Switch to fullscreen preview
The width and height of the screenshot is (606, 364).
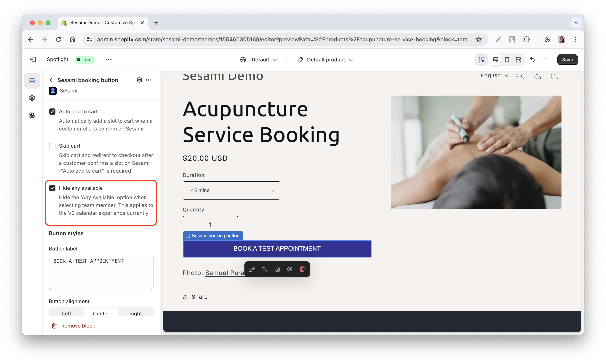518,60
